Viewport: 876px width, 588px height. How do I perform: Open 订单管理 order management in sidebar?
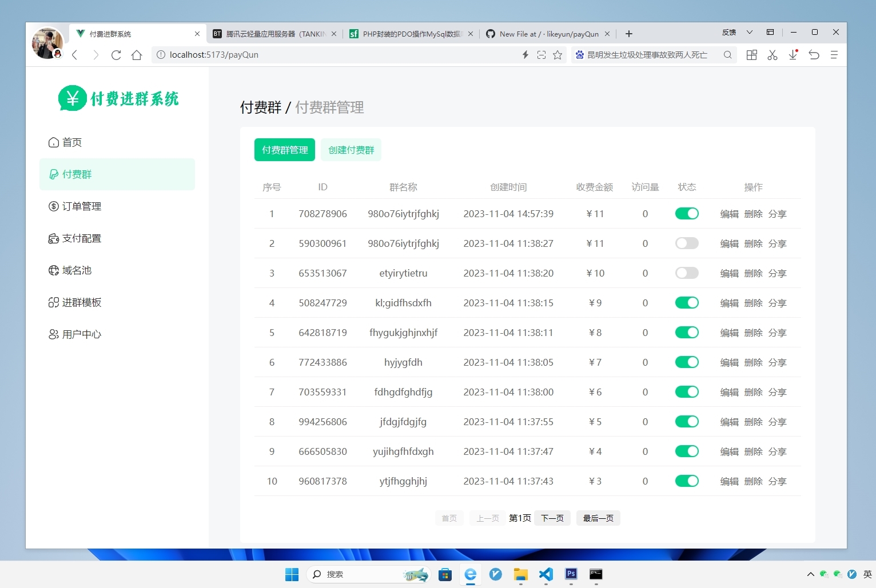tap(82, 206)
